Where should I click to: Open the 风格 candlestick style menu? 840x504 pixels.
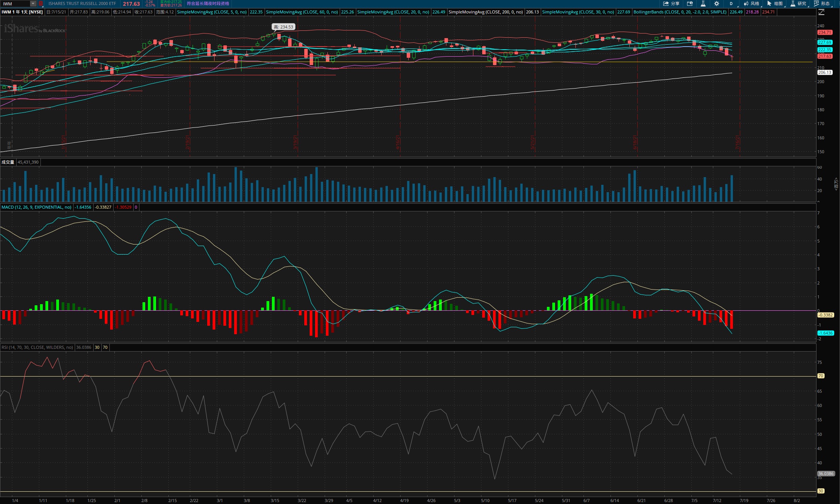pyautogui.click(x=751, y=3)
